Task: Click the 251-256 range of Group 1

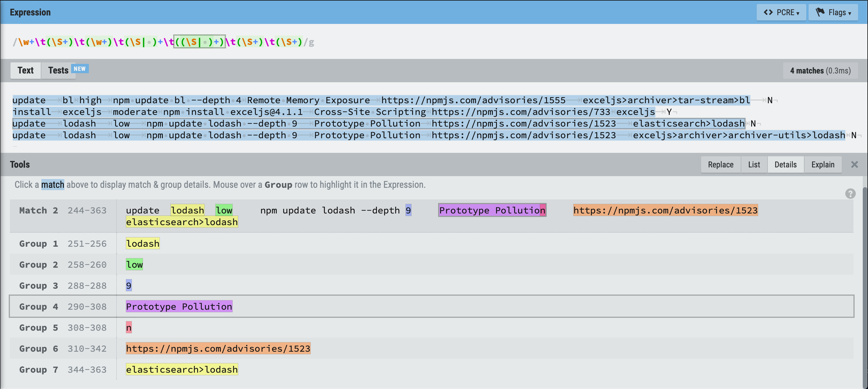Action: point(87,244)
